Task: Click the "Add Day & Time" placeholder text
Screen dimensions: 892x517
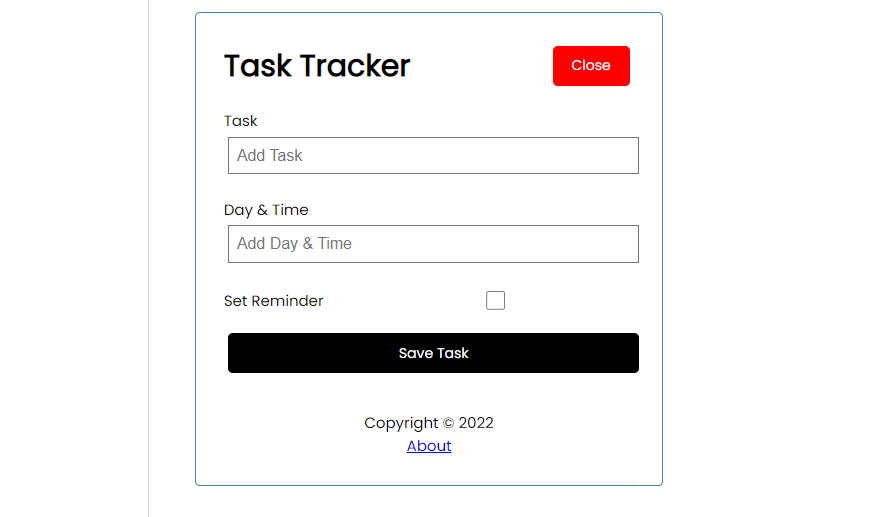Action: pos(294,244)
